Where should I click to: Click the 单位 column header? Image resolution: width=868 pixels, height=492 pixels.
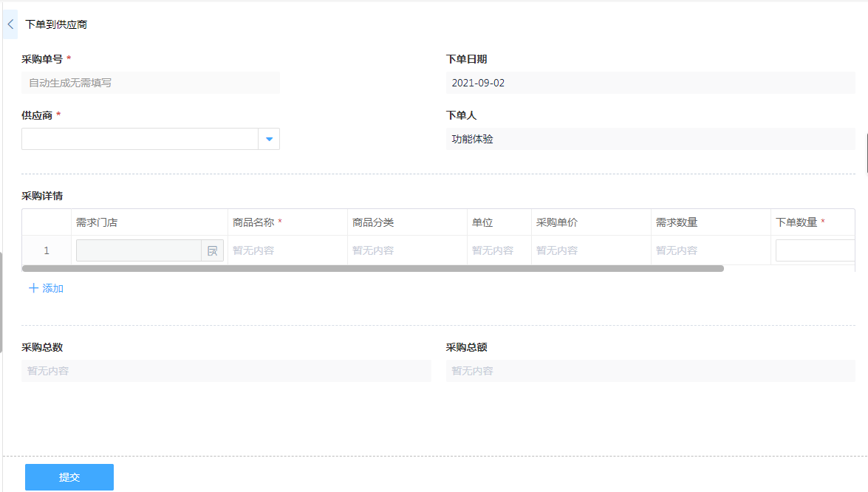pos(499,222)
